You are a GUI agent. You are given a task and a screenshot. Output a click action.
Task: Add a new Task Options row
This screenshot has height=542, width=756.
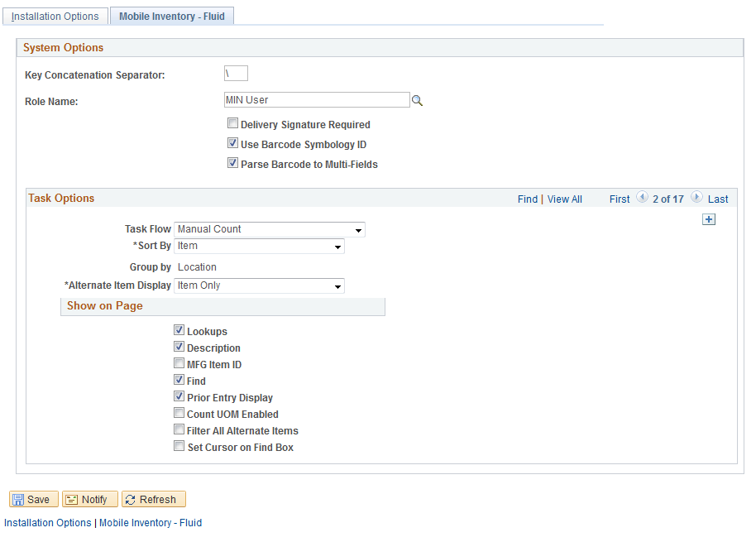click(x=708, y=218)
